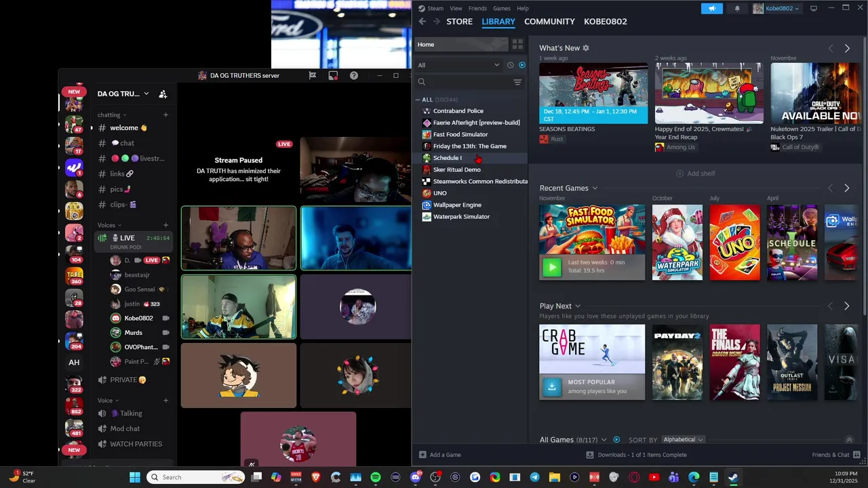Viewport: 868px width, 488px height.
Task: Collapse the Voices category
Action: click(109, 225)
